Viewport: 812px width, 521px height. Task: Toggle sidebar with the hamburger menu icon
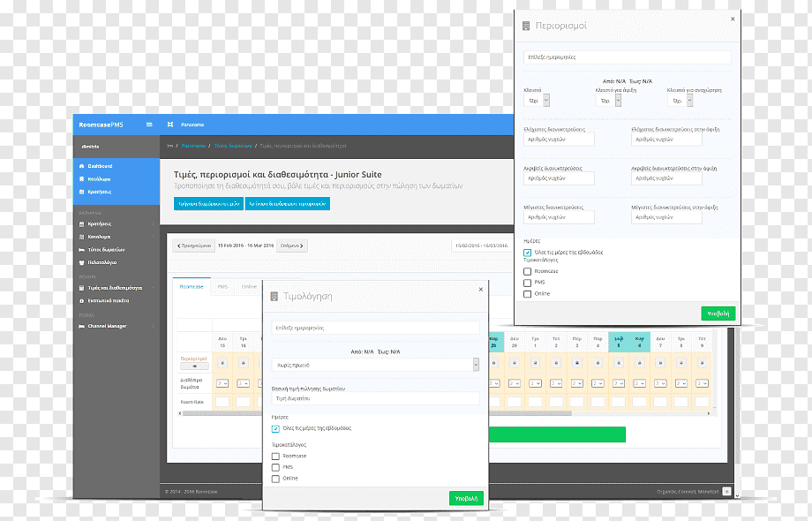149,125
